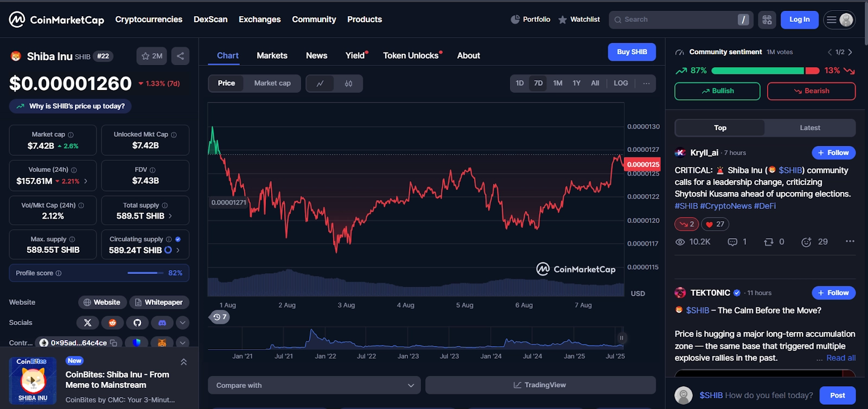Expand Circulating supply details arrow

pyautogui.click(x=178, y=250)
